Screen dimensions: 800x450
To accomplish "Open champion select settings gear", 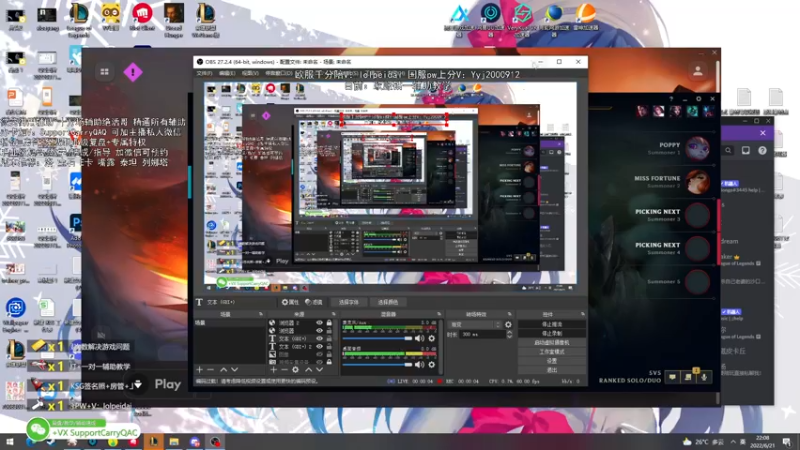I will click(698, 99).
